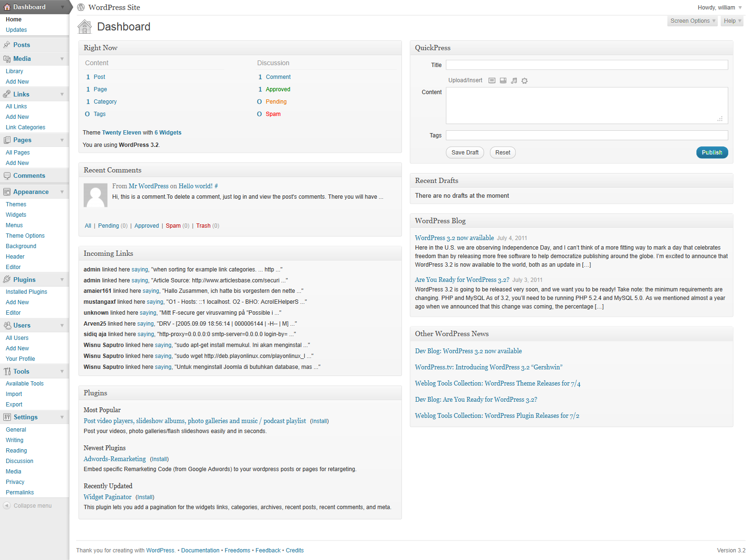Viewport: 753px width, 560px height.
Task: Click the Add Audio icon next to Upload/Insert
Action: click(x=514, y=81)
